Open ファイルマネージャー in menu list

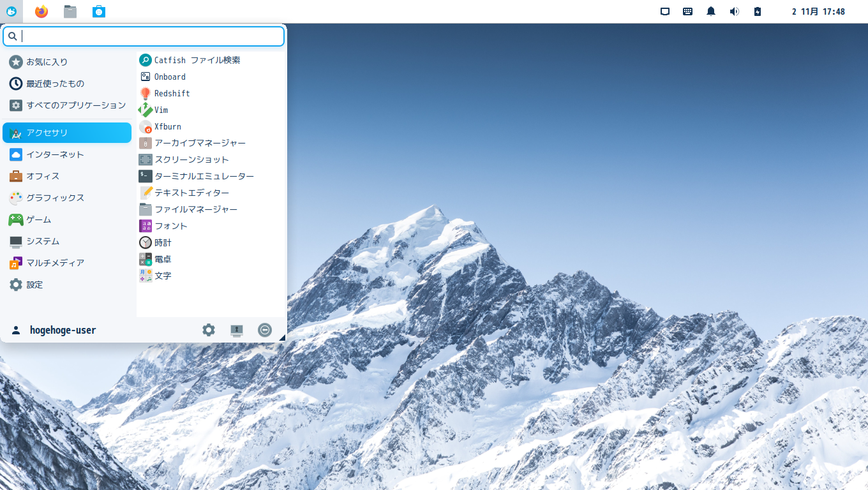pos(211,209)
